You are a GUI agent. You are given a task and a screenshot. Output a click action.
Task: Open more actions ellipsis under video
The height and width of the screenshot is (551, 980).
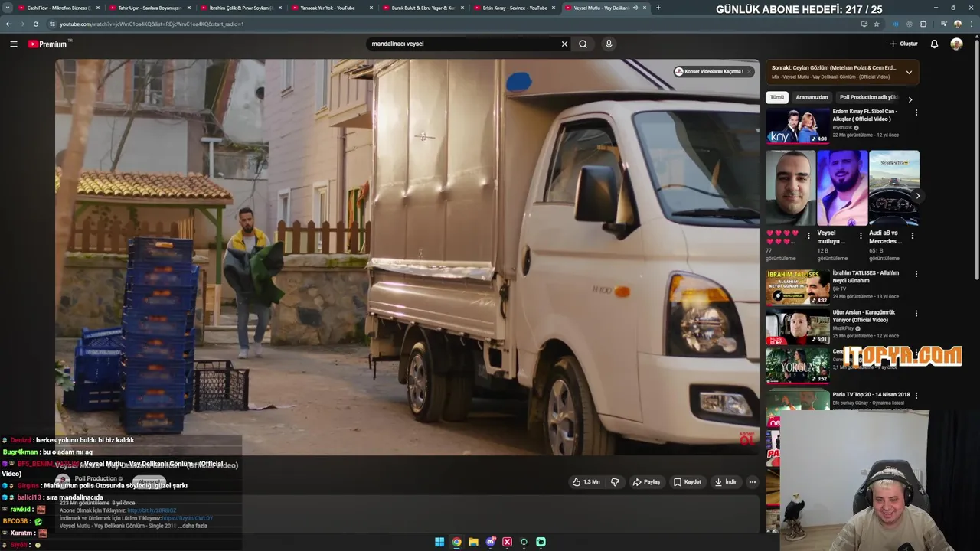pos(753,482)
